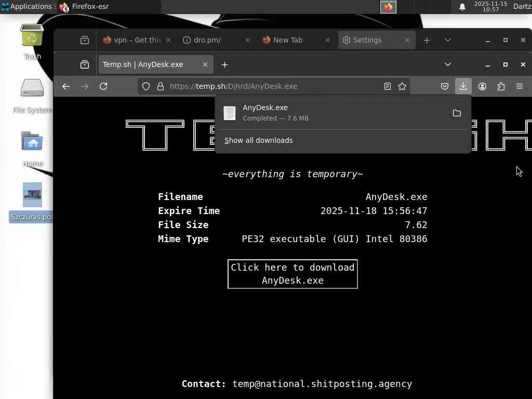List all tabs in the back window
This screenshot has width=532, height=399.
[448, 40]
